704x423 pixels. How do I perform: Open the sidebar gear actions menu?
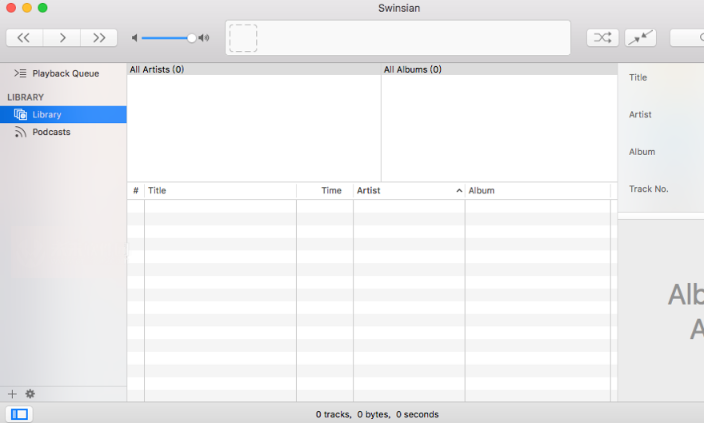(x=30, y=394)
